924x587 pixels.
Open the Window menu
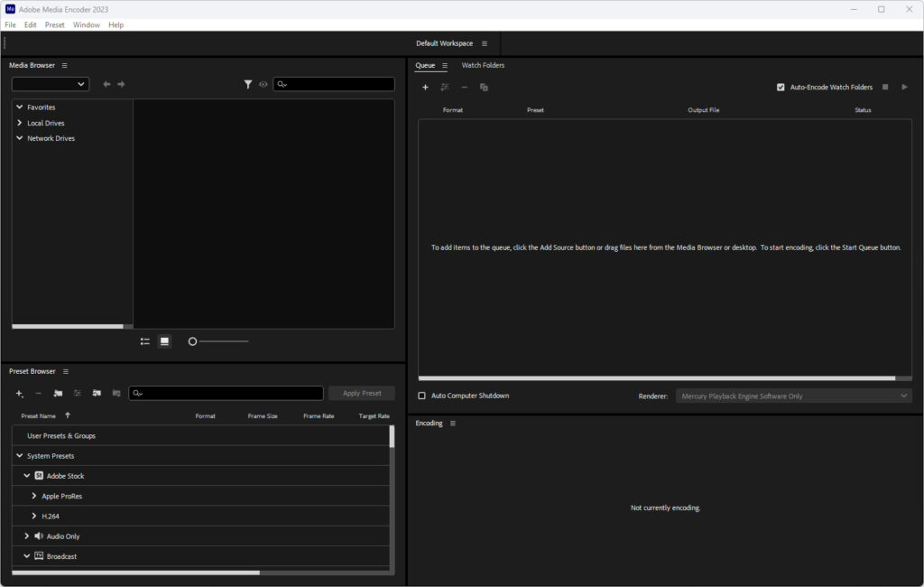pyautogui.click(x=86, y=24)
